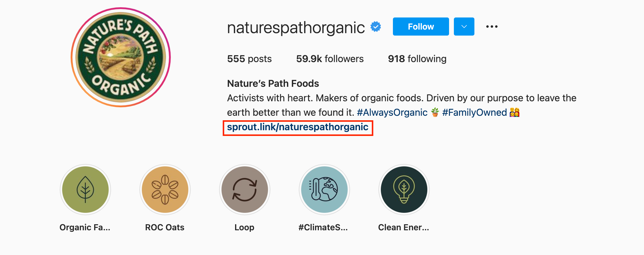Expand suggested accounts dropdown arrow
The width and height of the screenshot is (644, 255).
tap(464, 27)
